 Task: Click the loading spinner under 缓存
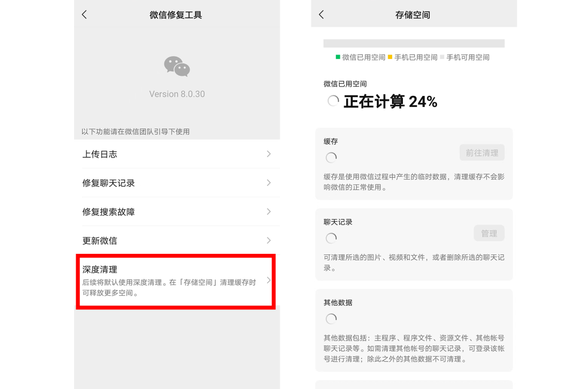(x=331, y=157)
